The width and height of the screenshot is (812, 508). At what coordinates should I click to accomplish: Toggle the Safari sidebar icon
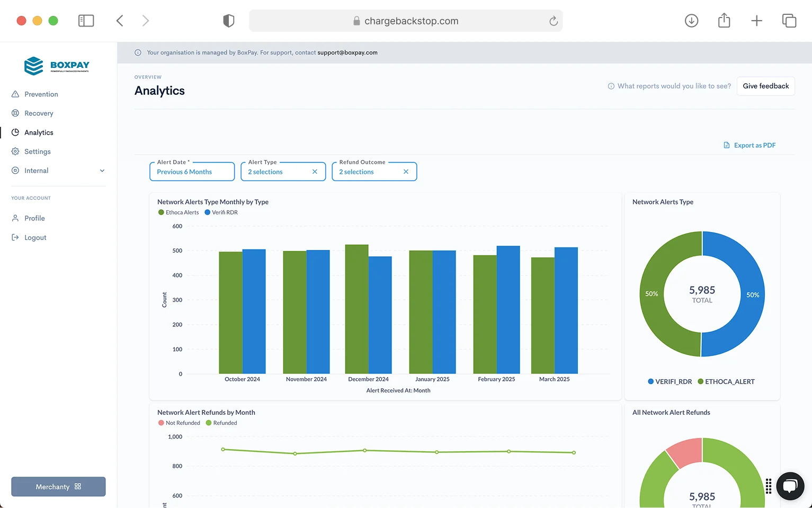click(86, 21)
